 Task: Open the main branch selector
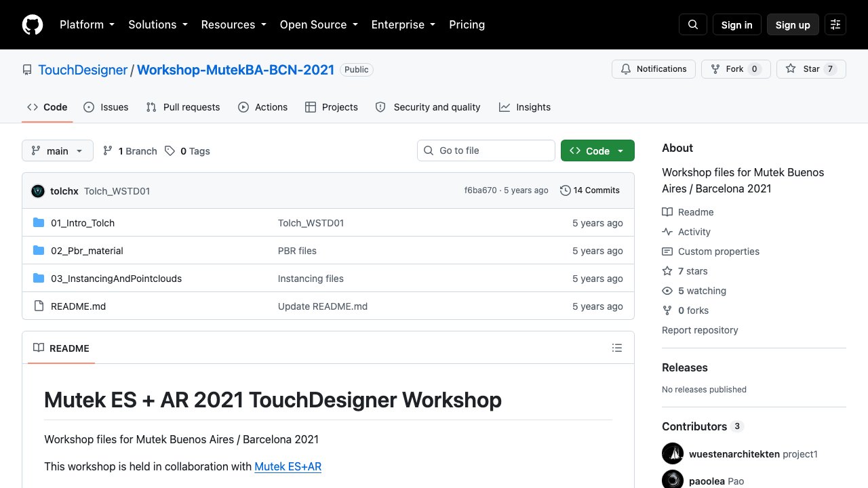58,150
